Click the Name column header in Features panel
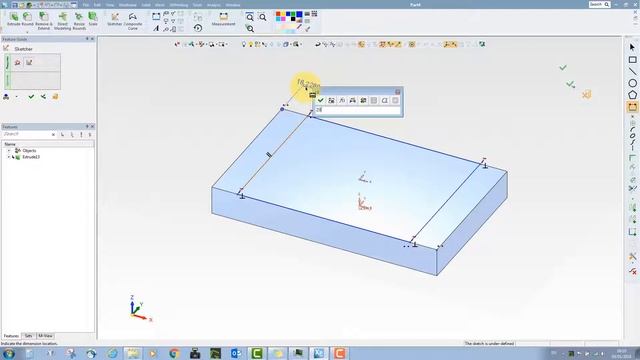Image resolution: width=640 pixels, height=360 pixels. pos(48,144)
